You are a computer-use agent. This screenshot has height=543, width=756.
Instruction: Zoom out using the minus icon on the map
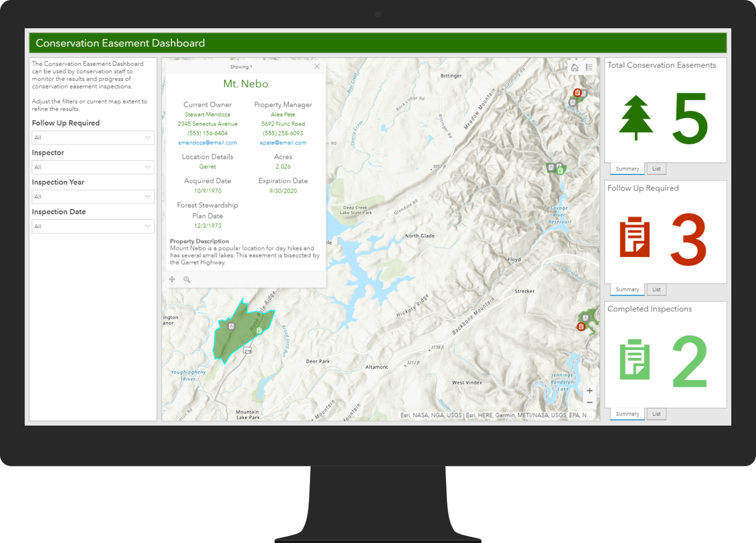coord(590,402)
